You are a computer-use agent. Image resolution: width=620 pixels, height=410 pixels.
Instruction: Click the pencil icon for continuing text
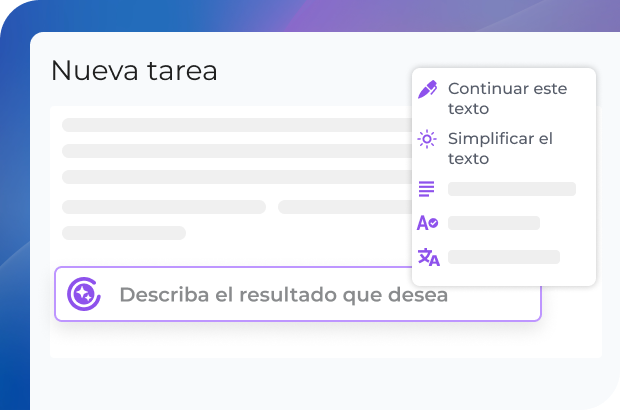tap(428, 89)
